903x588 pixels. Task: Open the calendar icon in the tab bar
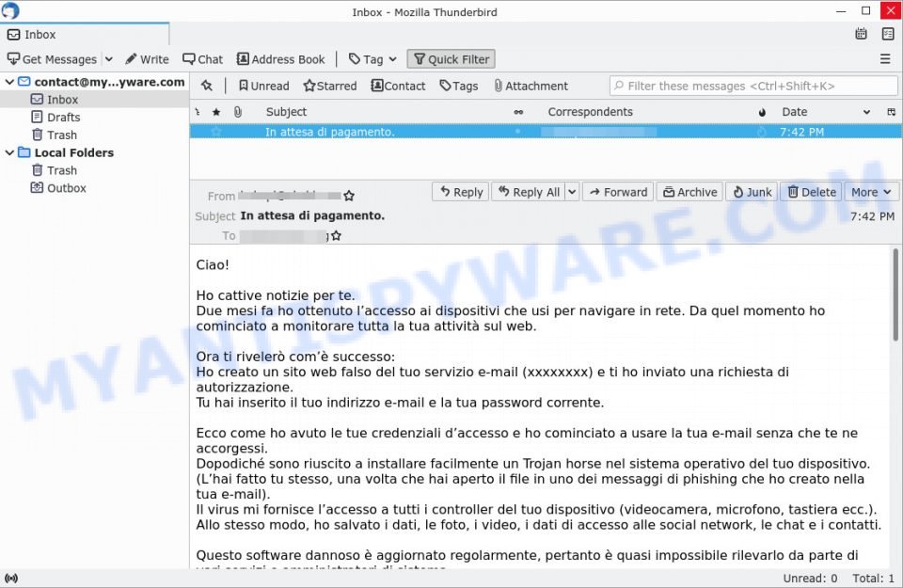point(861,34)
